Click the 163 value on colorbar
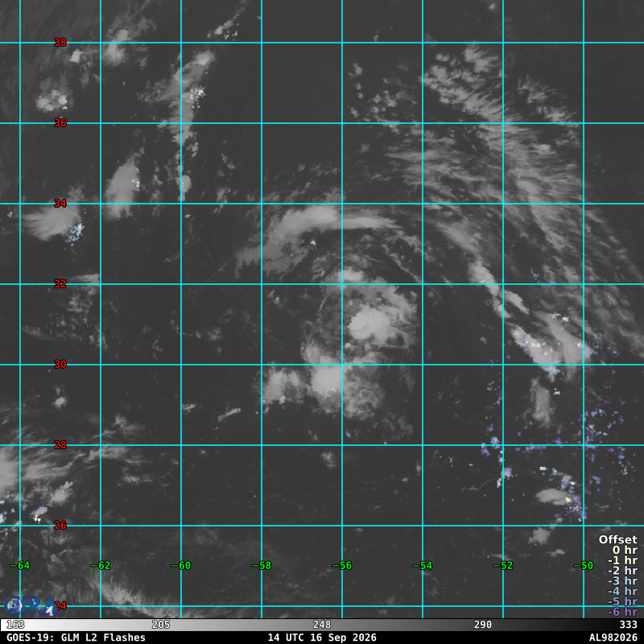The height and width of the screenshot is (644, 644). coord(15,625)
